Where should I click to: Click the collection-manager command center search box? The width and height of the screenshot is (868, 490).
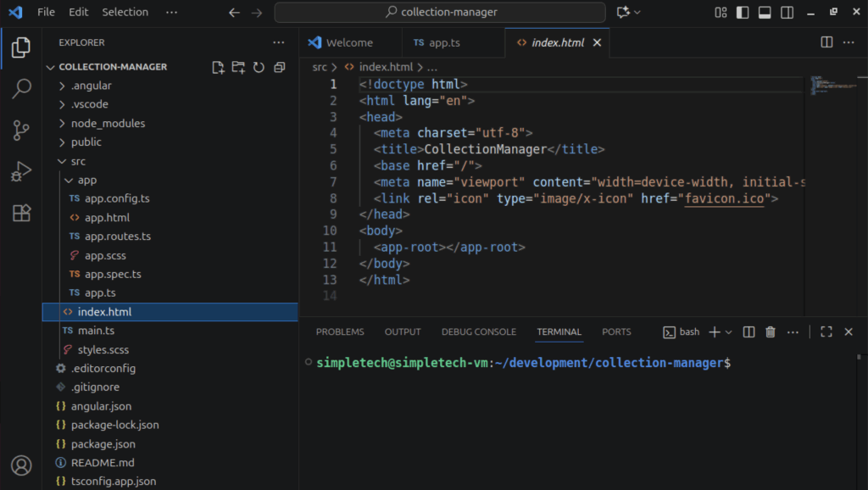coord(440,13)
